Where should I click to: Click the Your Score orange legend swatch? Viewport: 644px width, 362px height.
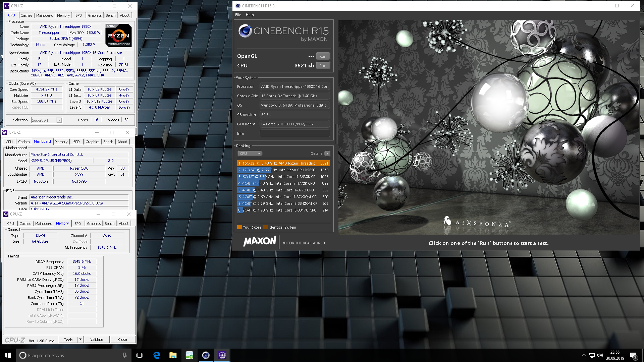tap(239, 227)
